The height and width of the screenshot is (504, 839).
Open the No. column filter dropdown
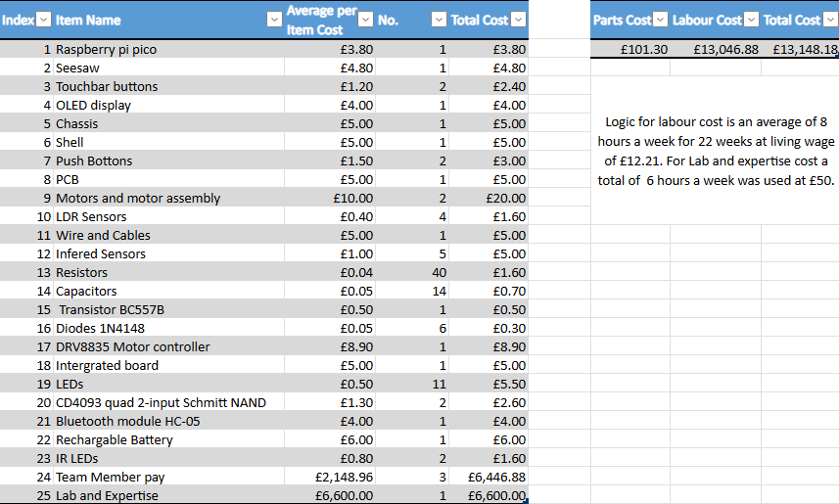[x=439, y=20]
